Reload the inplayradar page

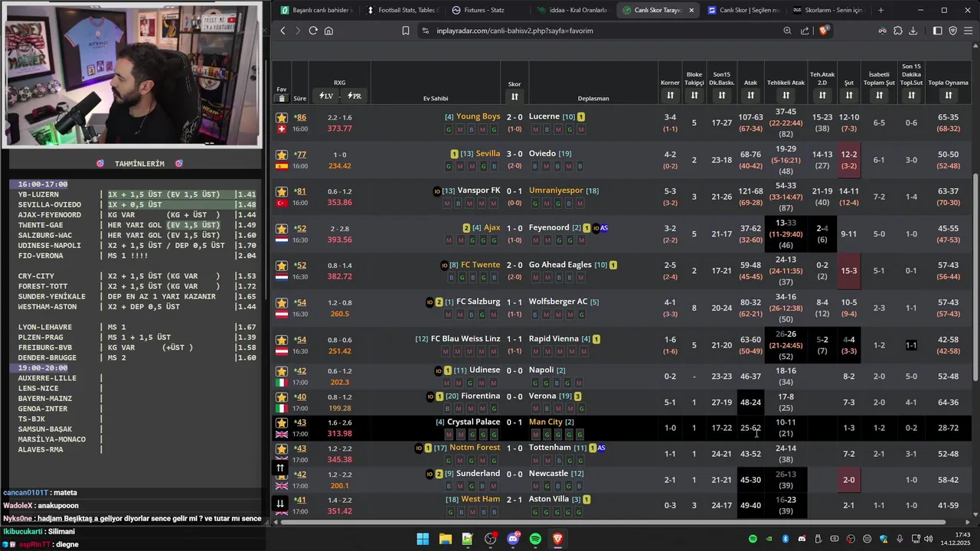[x=313, y=31]
